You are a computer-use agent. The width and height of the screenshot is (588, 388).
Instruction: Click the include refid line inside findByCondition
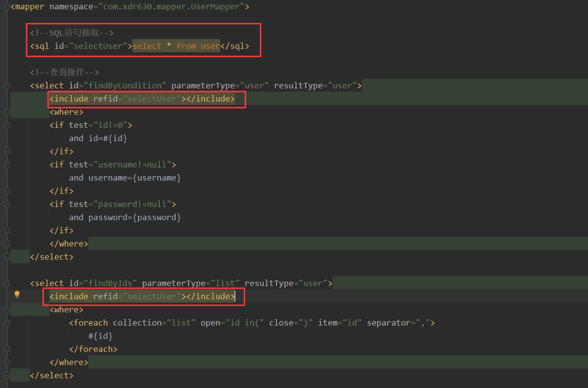(x=142, y=99)
